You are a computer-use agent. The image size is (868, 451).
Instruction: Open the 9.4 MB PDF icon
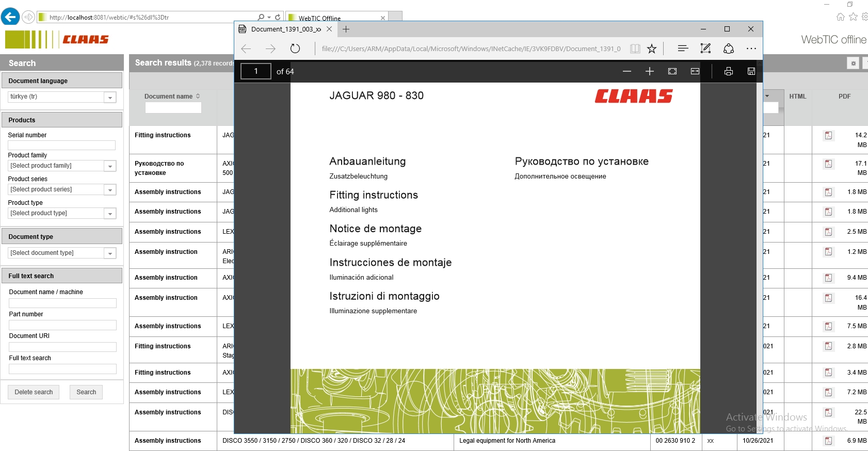828,278
